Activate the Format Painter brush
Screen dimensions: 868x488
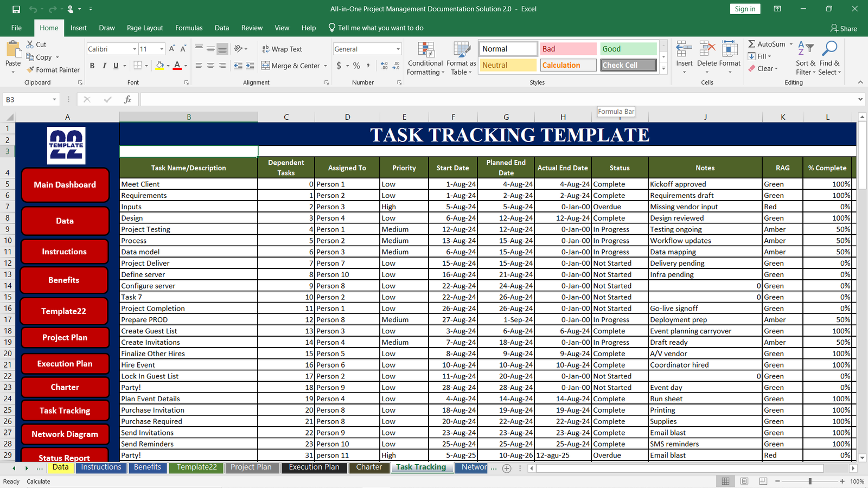coord(30,69)
